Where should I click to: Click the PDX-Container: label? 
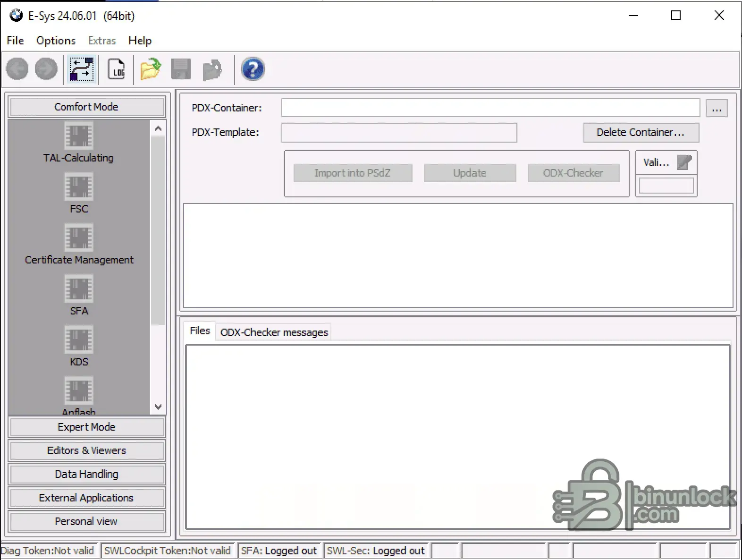227,108
